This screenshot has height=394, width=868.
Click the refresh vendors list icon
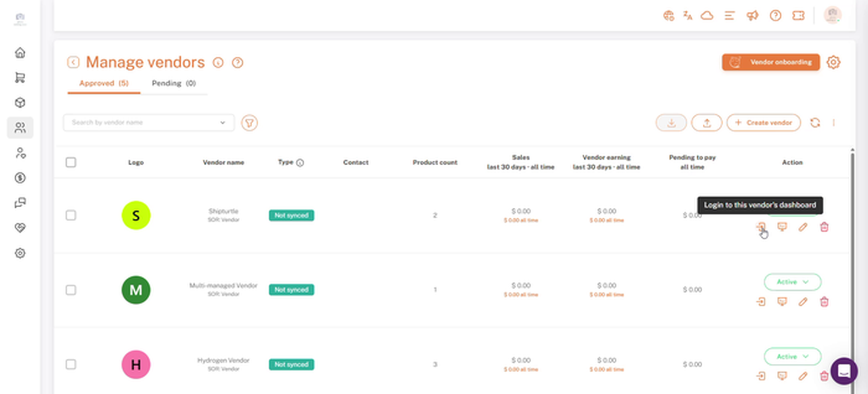click(815, 123)
